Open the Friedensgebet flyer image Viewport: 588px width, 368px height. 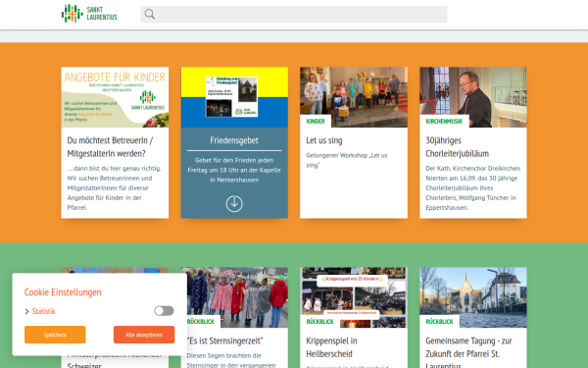click(234, 97)
